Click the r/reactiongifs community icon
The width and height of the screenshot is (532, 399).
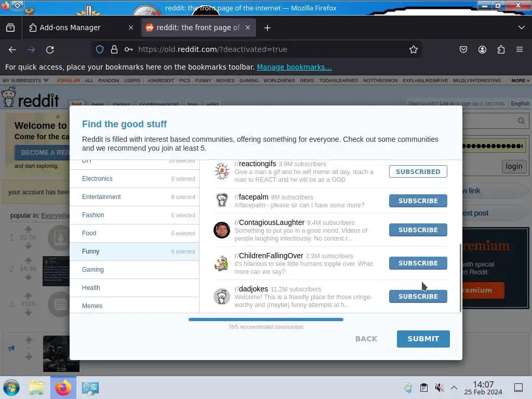click(222, 171)
